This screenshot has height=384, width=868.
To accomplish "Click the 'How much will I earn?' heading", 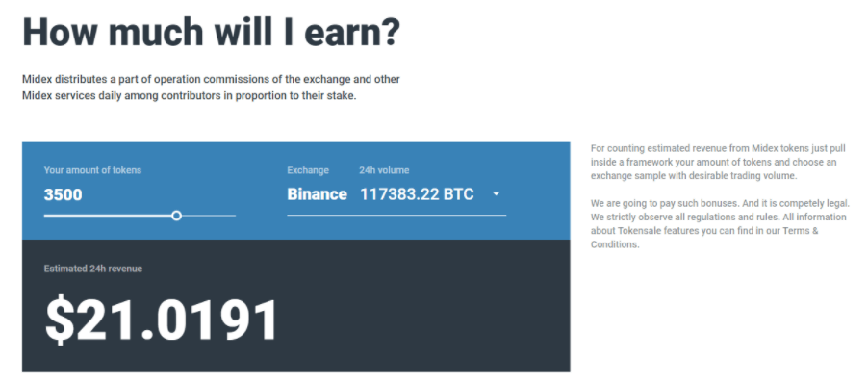I will 211,32.
